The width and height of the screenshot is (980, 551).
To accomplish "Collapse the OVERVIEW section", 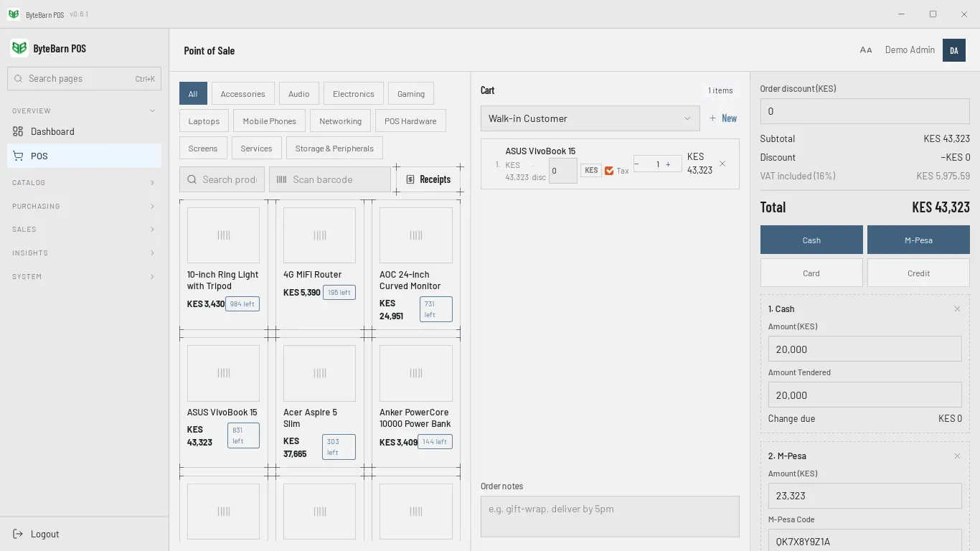I will pos(84,110).
